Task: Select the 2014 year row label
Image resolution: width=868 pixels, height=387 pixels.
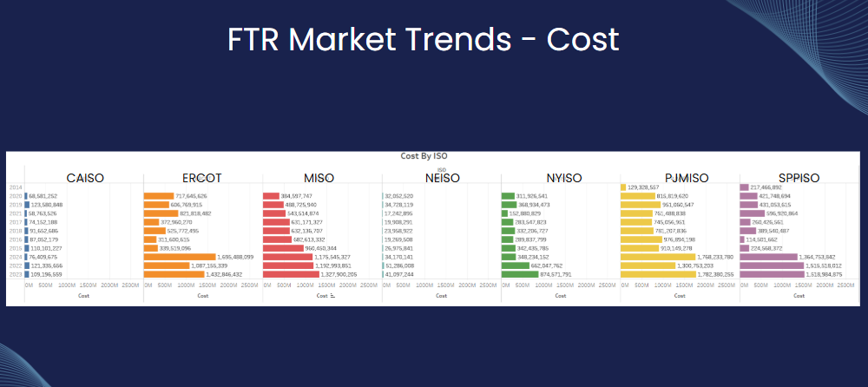Action: click(16, 187)
